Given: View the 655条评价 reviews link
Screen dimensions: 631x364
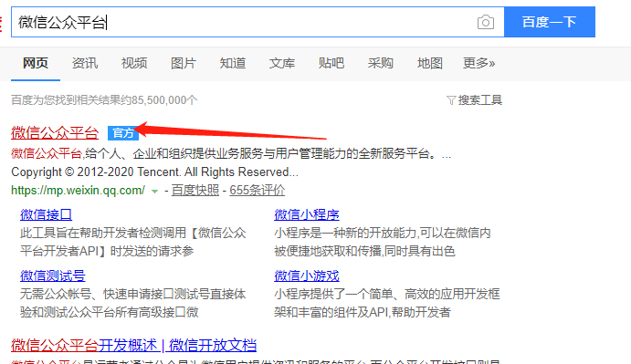Looking at the screenshot, I should [x=258, y=191].
